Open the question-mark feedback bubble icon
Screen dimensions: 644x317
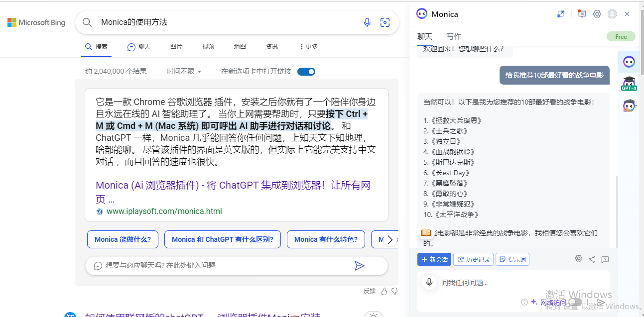tap(605, 259)
